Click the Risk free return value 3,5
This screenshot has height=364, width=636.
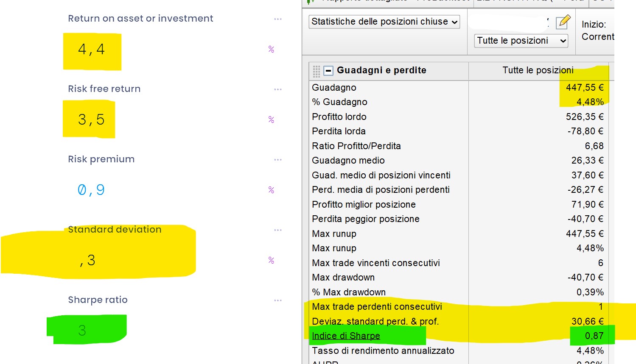point(91,120)
